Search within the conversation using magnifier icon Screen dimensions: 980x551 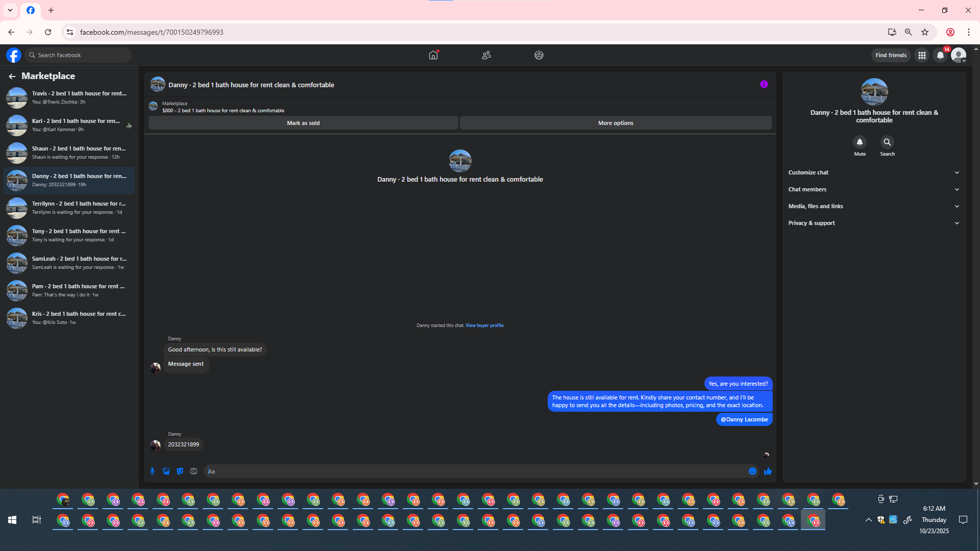tap(887, 142)
